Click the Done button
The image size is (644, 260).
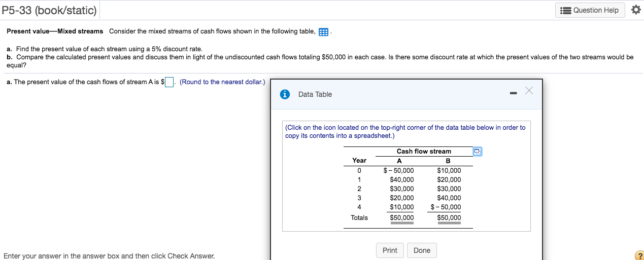(x=422, y=250)
